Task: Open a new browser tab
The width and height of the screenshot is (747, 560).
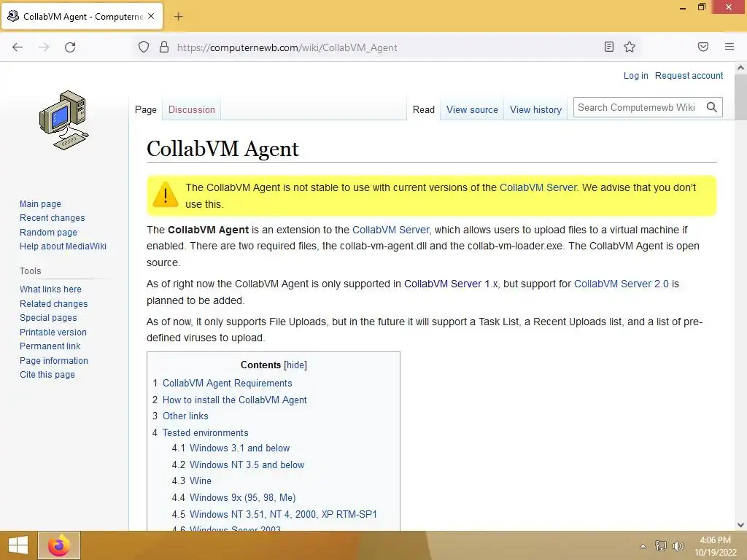Action: coord(178,17)
